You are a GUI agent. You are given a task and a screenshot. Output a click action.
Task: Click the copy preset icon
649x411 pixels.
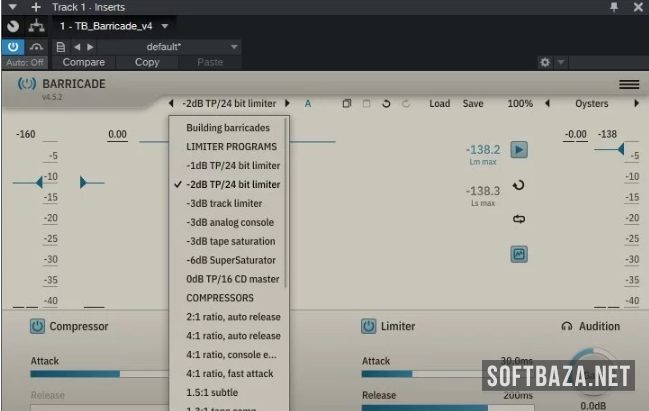(x=346, y=104)
